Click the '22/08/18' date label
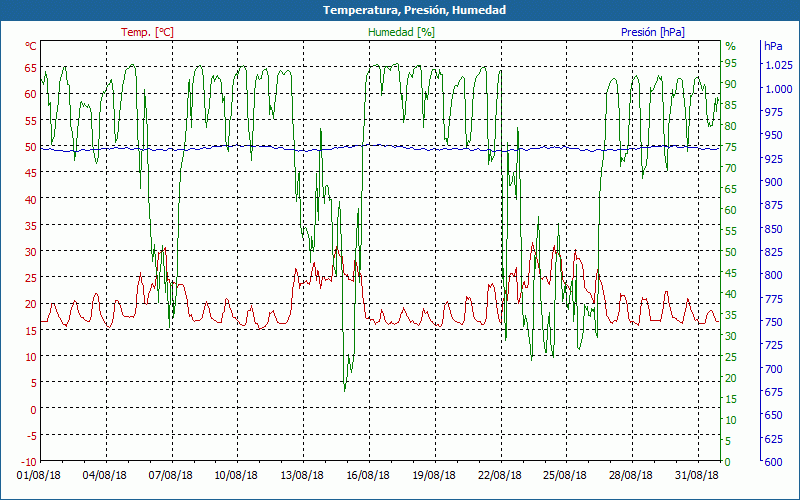The height and width of the screenshot is (500, 800). tap(499, 475)
